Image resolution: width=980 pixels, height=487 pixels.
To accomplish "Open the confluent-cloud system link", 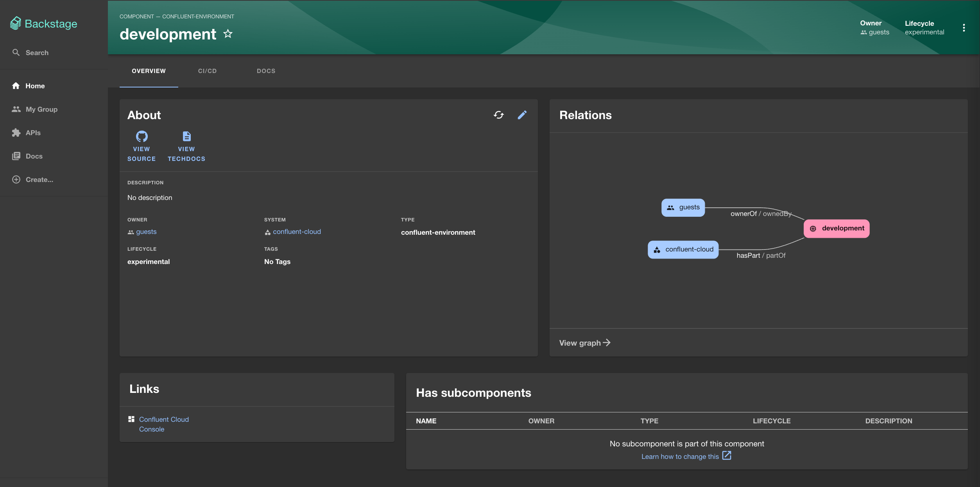I will (297, 232).
